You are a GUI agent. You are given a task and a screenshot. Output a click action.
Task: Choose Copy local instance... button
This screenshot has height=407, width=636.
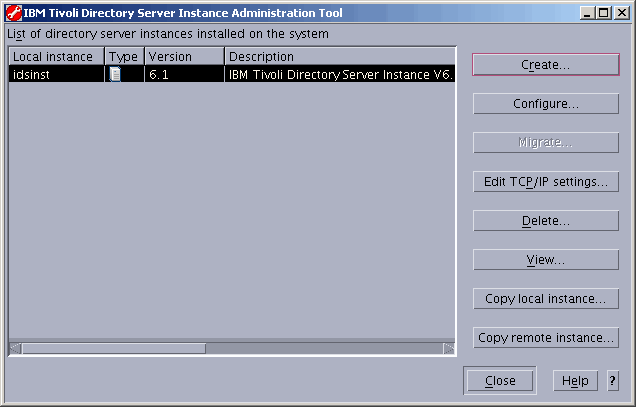click(x=545, y=299)
